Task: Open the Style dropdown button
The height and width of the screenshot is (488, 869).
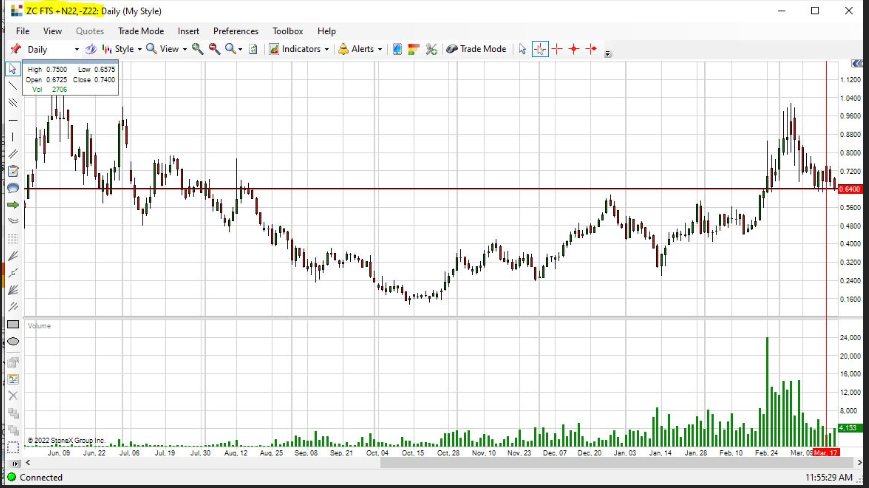Action: click(x=126, y=49)
